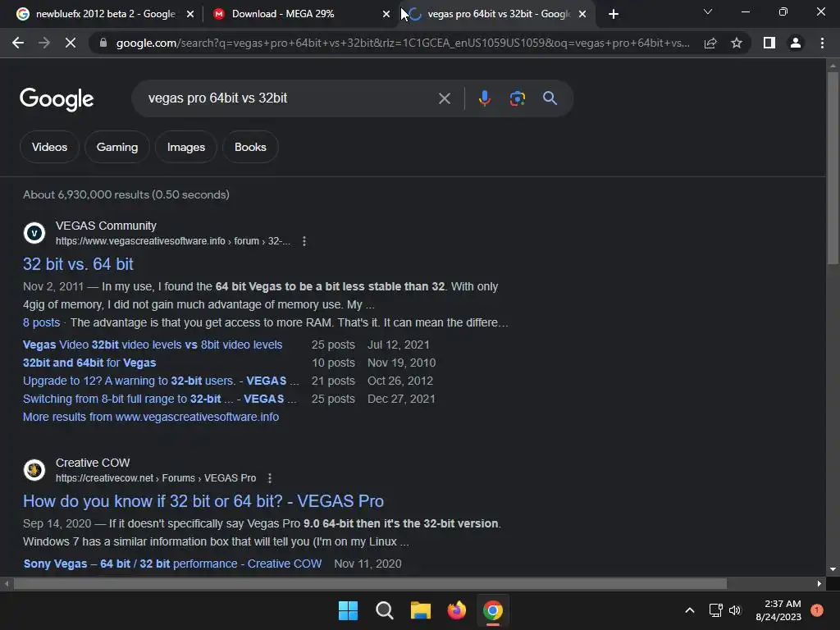Click the 'Creative COW' site name
This screenshot has height=630, width=840.
point(93,463)
